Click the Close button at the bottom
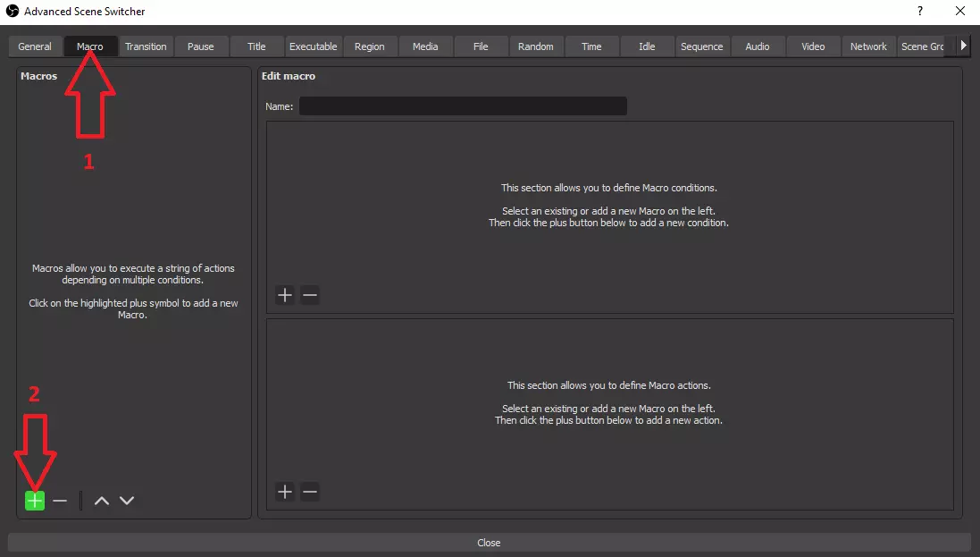The width and height of the screenshot is (980, 557). click(x=490, y=543)
